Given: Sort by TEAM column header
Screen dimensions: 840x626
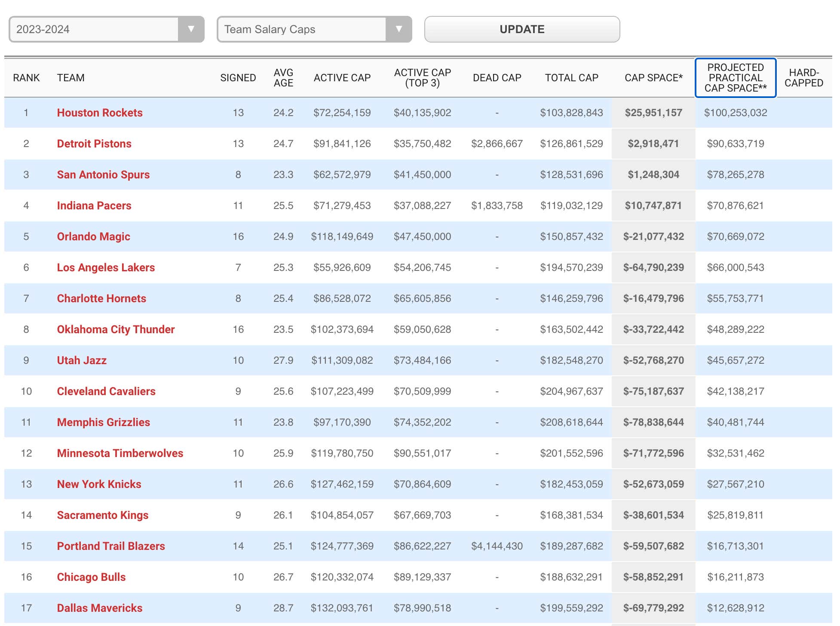Looking at the screenshot, I should 71,78.
